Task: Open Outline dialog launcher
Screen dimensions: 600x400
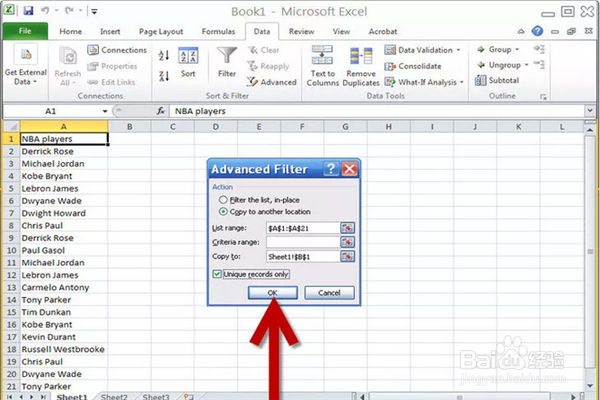Action: click(543, 97)
